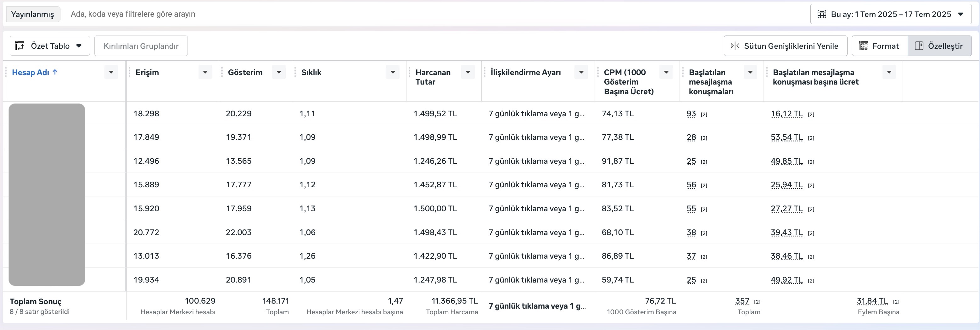The height and width of the screenshot is (330, 980).
Task: Select the Erişim cell 18.298
Action: [146, 114]
